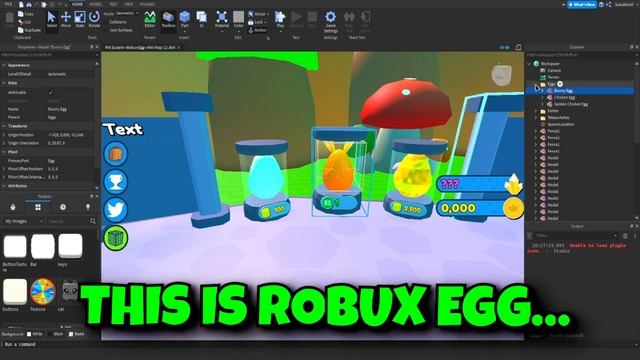The height and width of the screenshot is (360, 640).
Task: Click Cut in Clipboard group
Action: (x=24, y=22)
